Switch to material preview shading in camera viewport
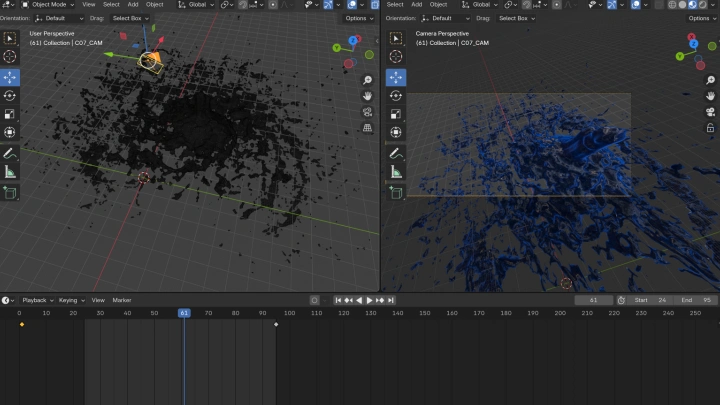 692,5
